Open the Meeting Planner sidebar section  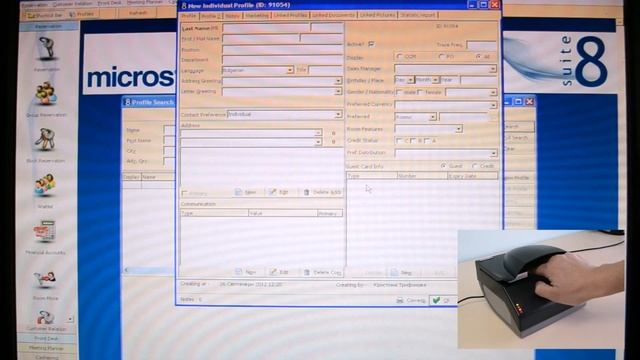(46, 348)
